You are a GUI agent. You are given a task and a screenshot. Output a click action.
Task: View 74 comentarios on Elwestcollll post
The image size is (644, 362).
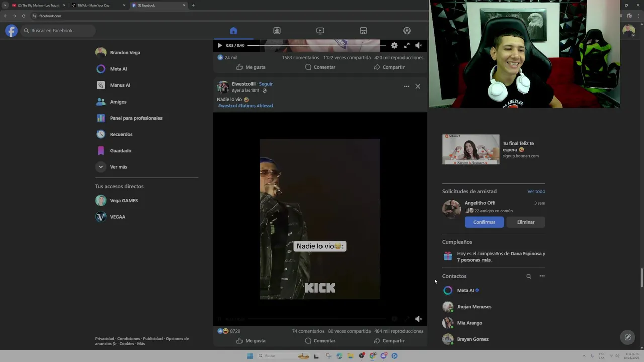click(308, 331)
